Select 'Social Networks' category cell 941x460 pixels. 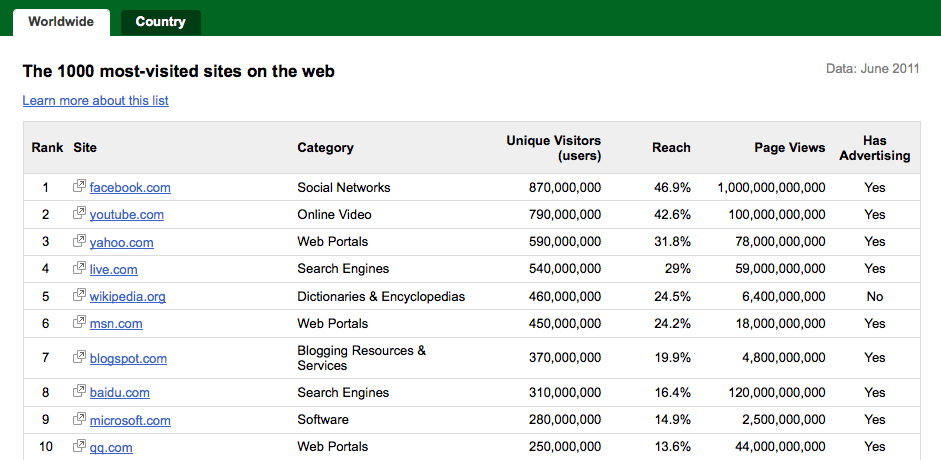coord(344,188)
